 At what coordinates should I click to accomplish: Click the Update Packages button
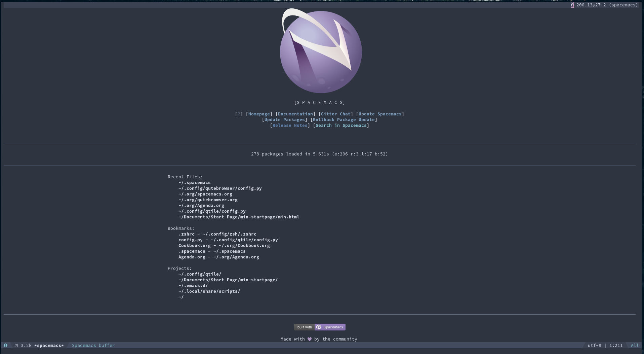pos(285,120)
